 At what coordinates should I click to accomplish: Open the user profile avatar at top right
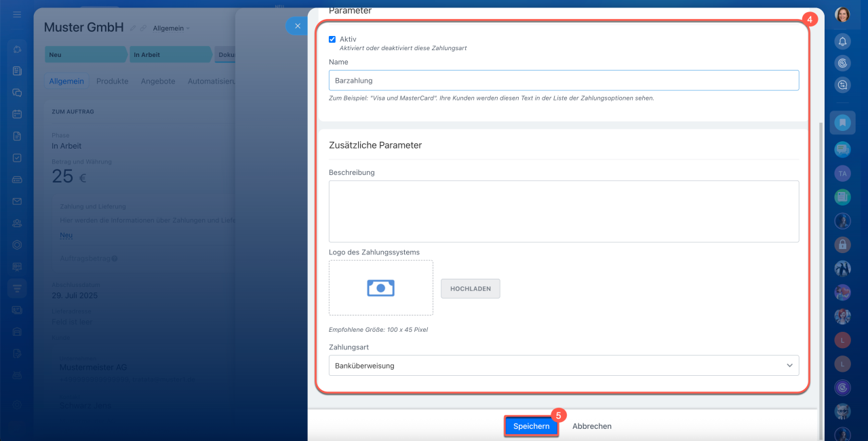pos(842,14)
